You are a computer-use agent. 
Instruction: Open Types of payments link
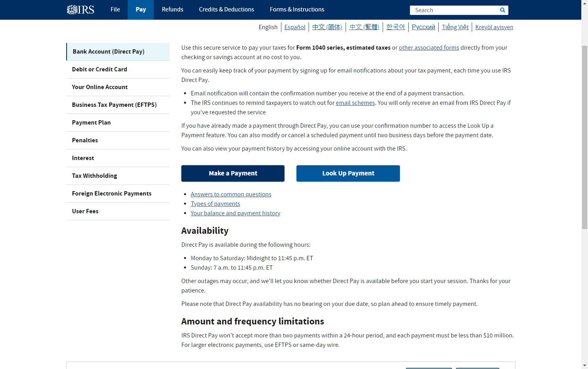pos(215,204)
